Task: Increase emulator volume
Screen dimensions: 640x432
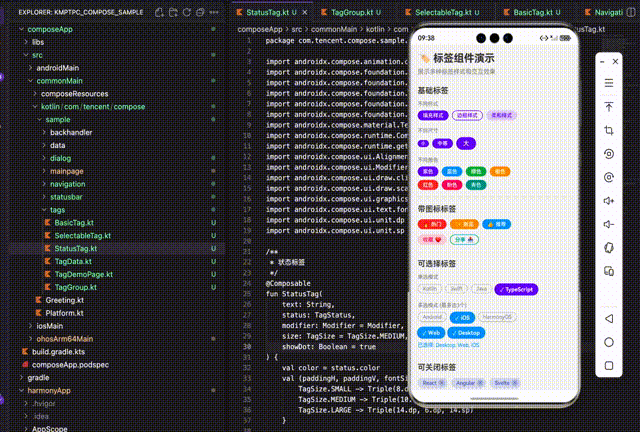Action: [x=609, y=201]
